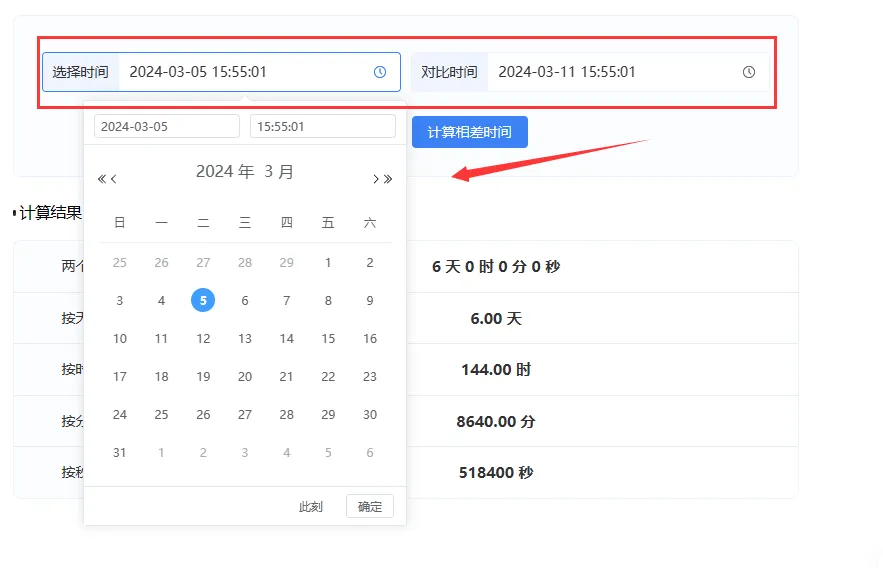This screenshot has height=568, width=883.
Task: Select March 8 in calendar
Action: [x=328, y=301]
